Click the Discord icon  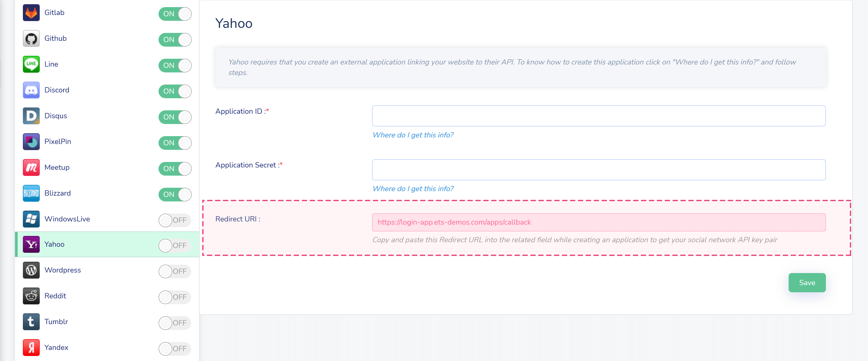pos(31,90)
